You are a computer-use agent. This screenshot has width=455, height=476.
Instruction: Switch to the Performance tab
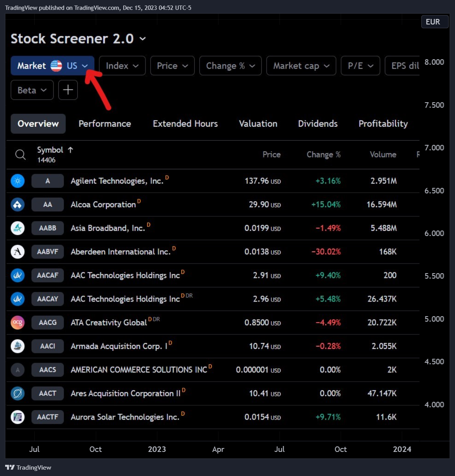104,124
